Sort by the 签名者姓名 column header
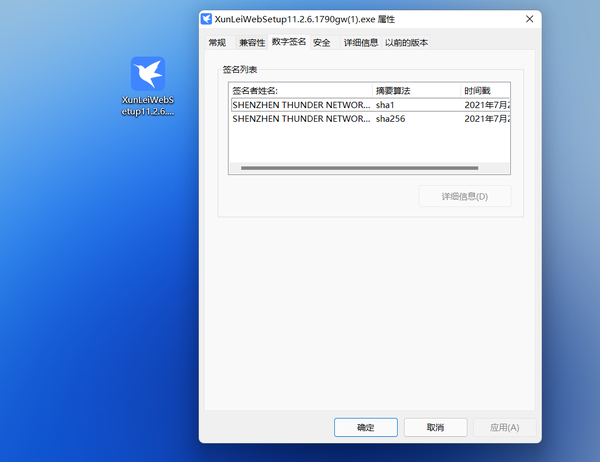 coord(301,91)
